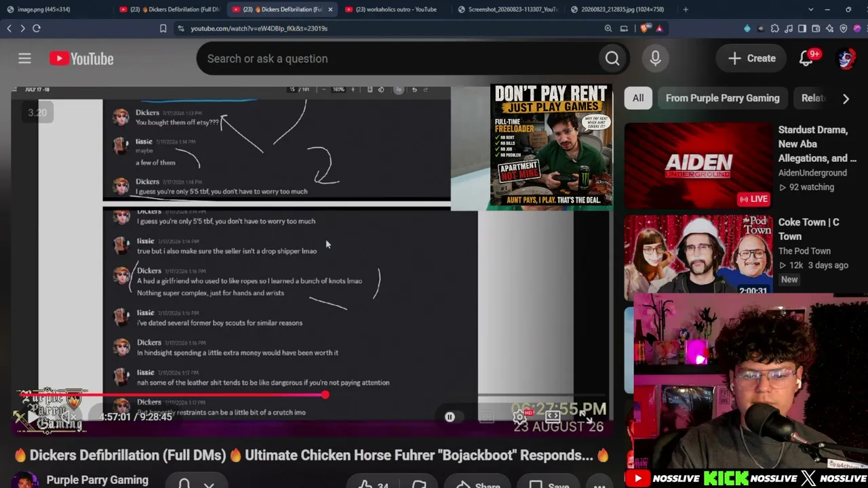Switch to the Screenshot_20260823 tab
Screen dimensions: 868x488
coord(509,9)
